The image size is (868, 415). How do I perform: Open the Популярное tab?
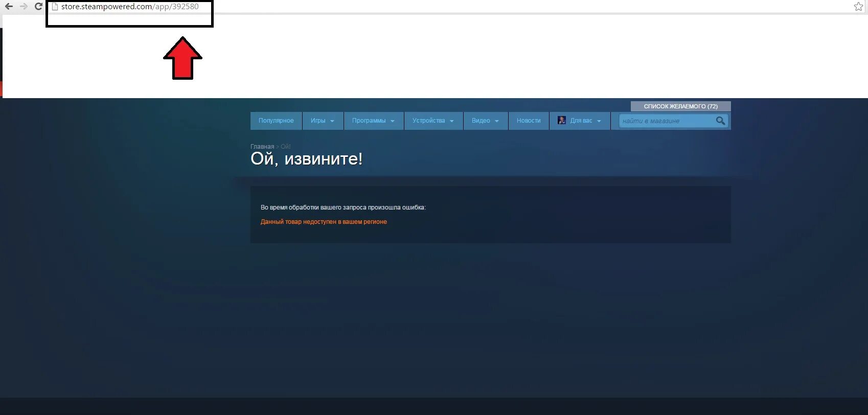[x=276, y=121]
